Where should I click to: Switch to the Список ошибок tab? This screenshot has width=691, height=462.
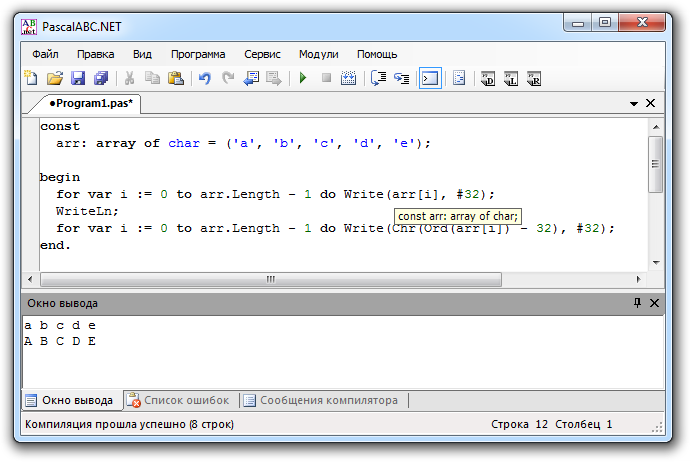178,400
